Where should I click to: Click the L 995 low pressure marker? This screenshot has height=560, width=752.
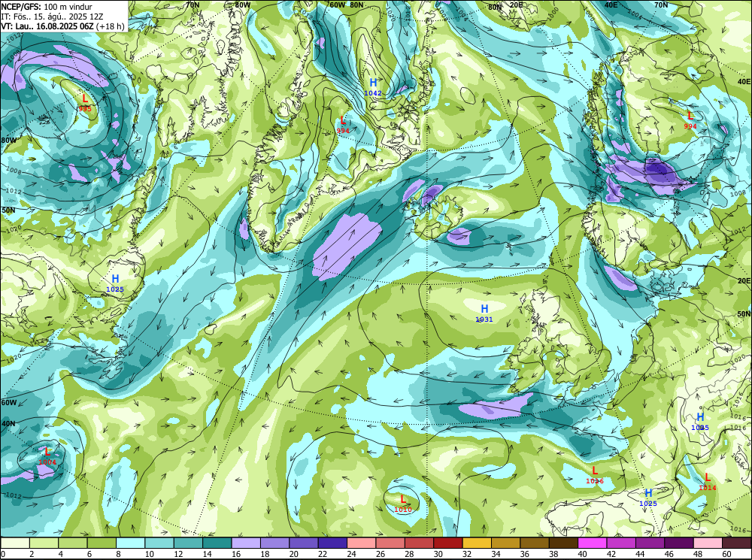tap(85, 102)
